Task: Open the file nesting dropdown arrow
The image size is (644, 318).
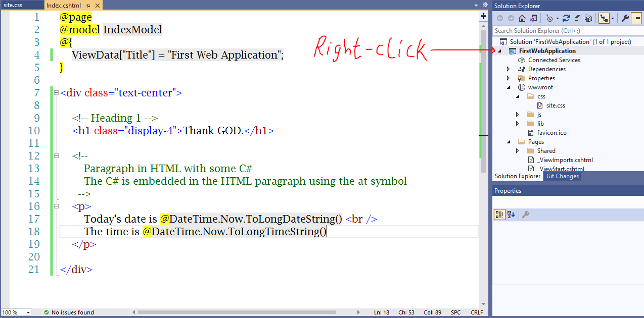Action: coord(612,18)
